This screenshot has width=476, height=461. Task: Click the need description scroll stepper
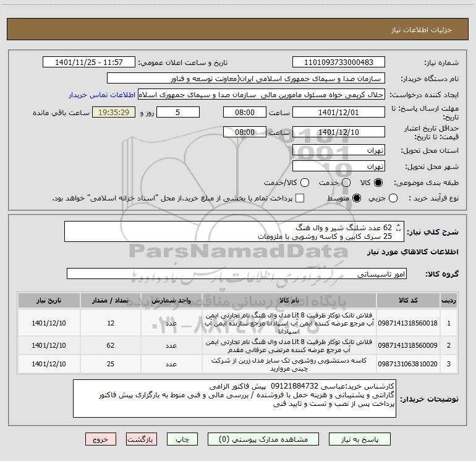[399, 228]
